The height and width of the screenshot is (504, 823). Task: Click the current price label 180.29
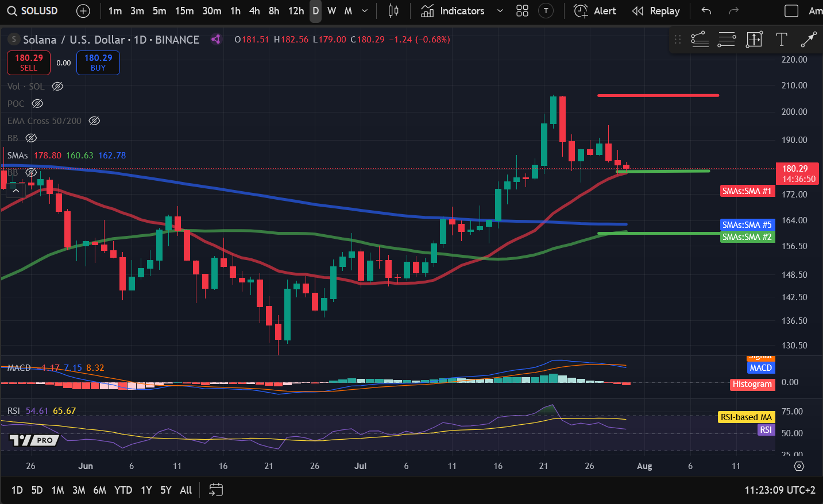[x=797, y=173]
